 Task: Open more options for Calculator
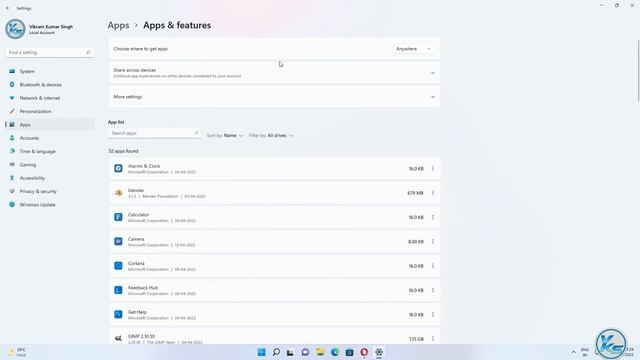tap(433, 217)
